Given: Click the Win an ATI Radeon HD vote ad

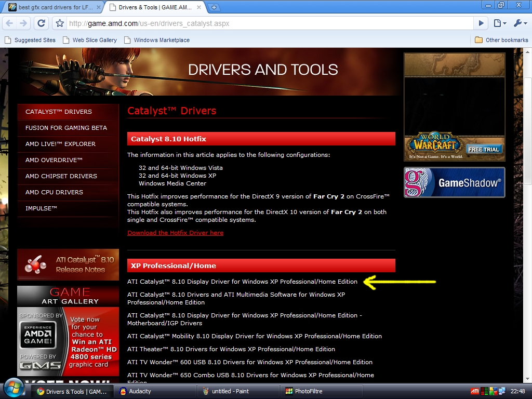Looking at the screenshot, I should pyautogui.click(x=68, y=342).
